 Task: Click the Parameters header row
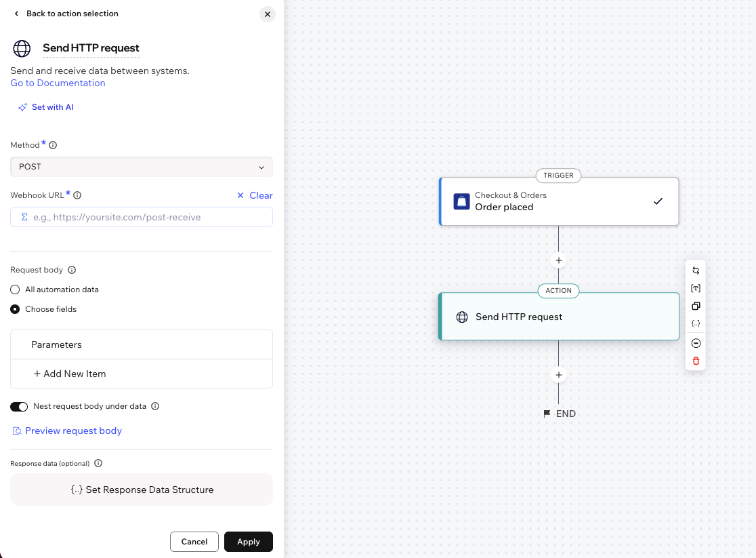[142, 344]
